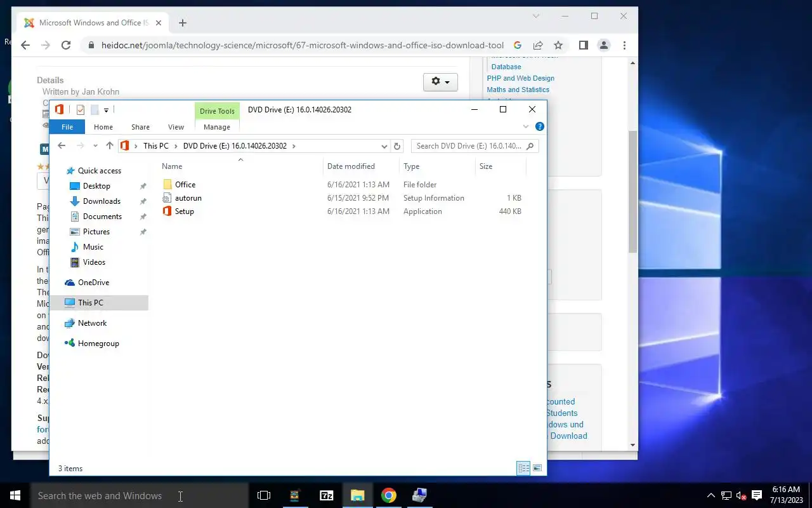The height and width of the screenshot is (508, 812).
Task: Select the autorun setup information file
Action: pyautogui.click(x=188, y=198)
